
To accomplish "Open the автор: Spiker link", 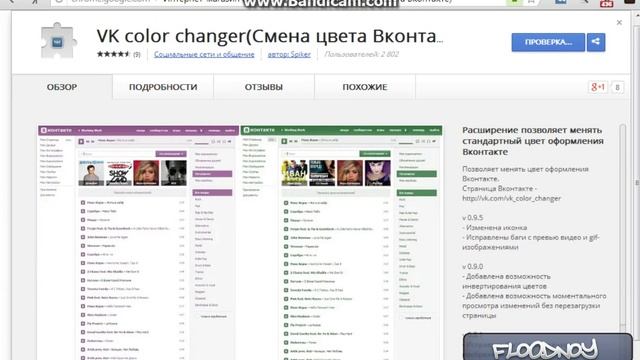I will point(289,54).
